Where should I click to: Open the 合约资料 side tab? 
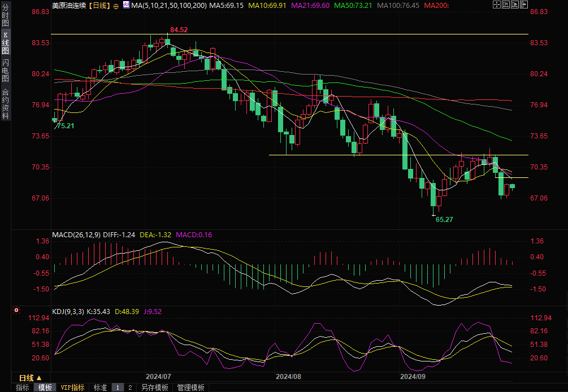click(5, 103)
